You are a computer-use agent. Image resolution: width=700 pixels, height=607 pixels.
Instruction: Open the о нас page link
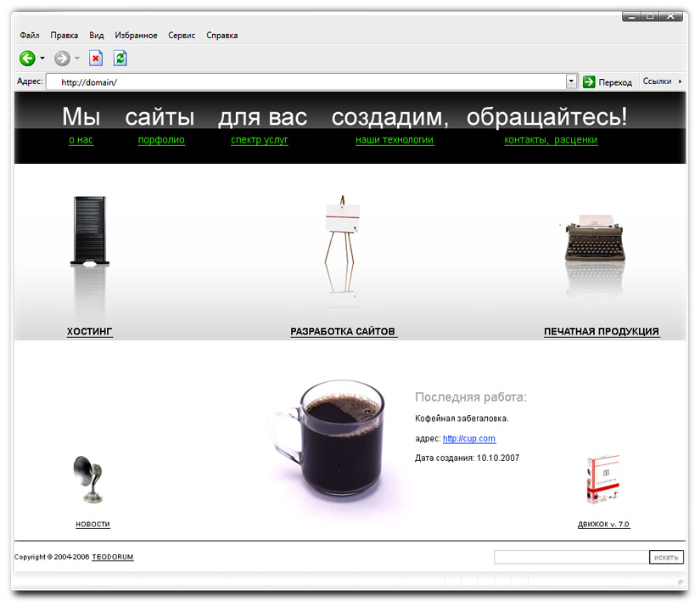pos(81,140)
